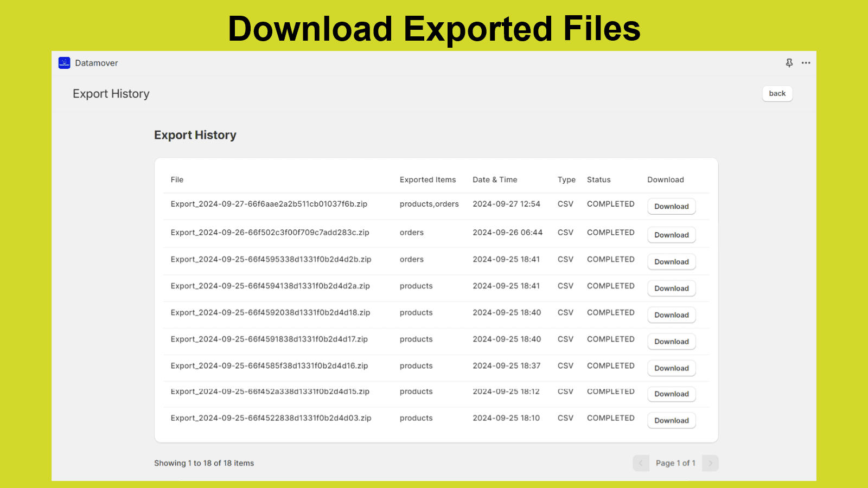Open the three-dot more options menu
Image resolution: width=868 pixels, height=488 pixels.
806,63
